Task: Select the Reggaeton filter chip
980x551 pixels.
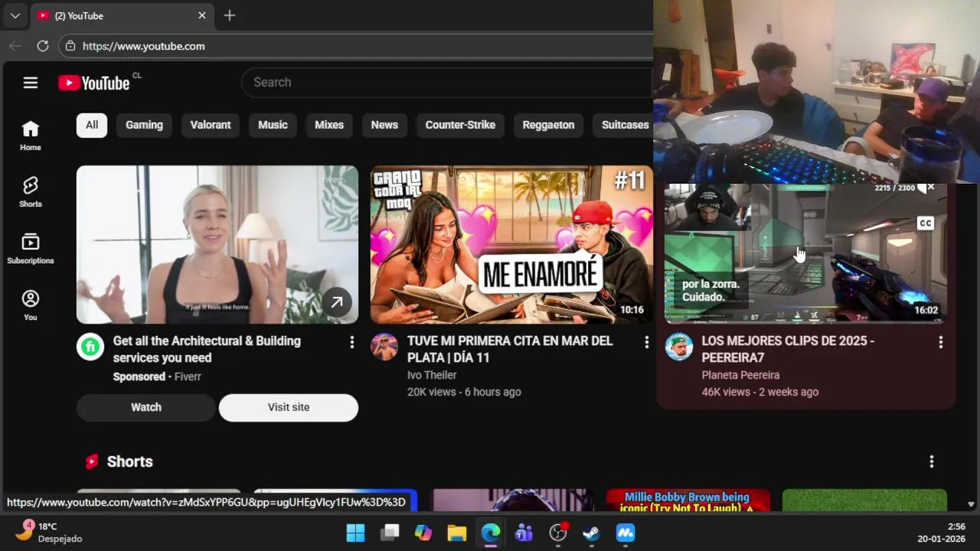Action: [548, 125]
